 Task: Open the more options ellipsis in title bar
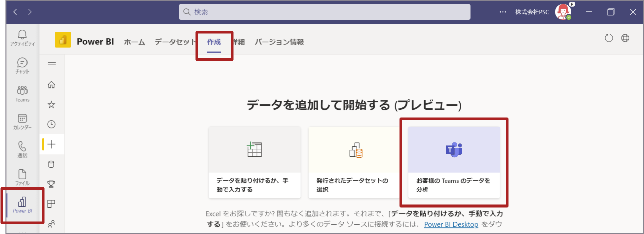503,12
